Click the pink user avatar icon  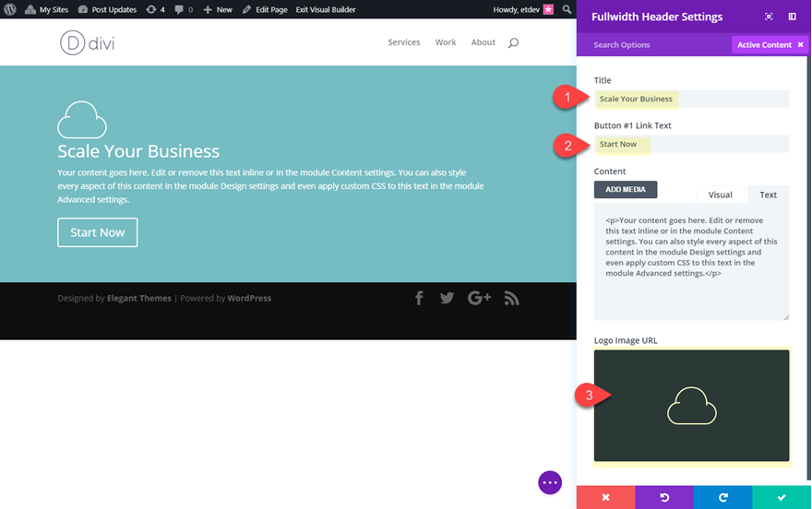tap(548, 9)
